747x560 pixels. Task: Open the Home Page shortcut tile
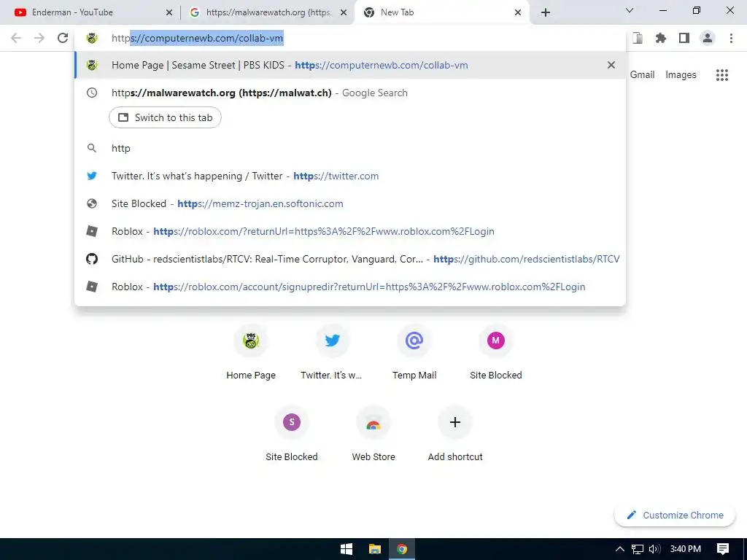click(251, 351)
